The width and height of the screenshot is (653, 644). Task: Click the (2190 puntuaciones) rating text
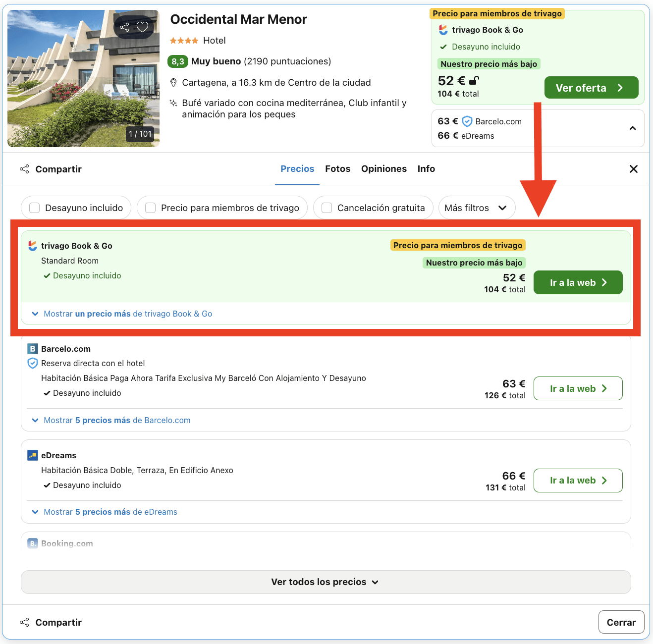(x=287, y=61)
